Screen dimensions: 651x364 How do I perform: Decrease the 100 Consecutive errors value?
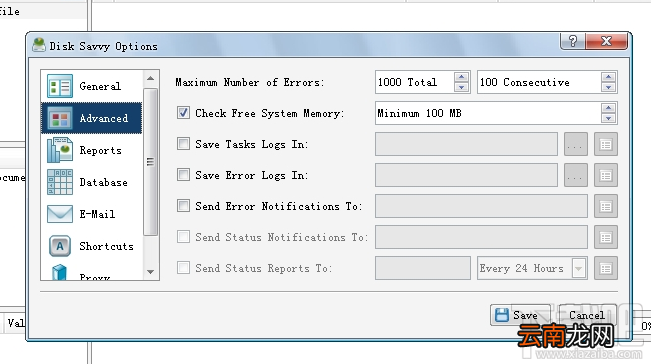pos(608,87)
